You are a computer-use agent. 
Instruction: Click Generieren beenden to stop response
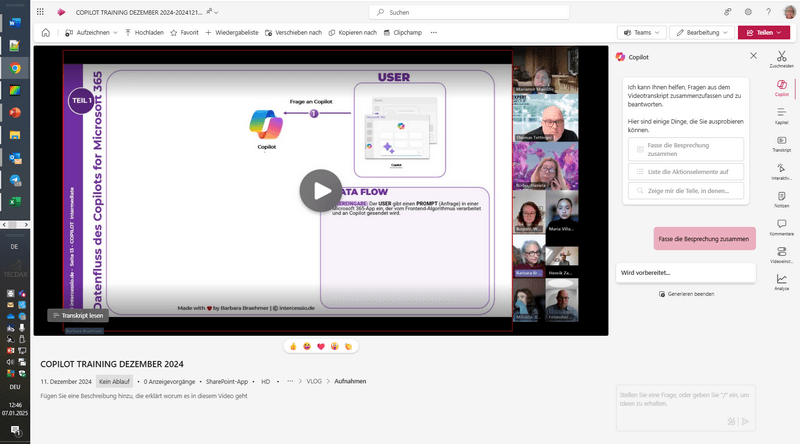[x=686, y=294]
